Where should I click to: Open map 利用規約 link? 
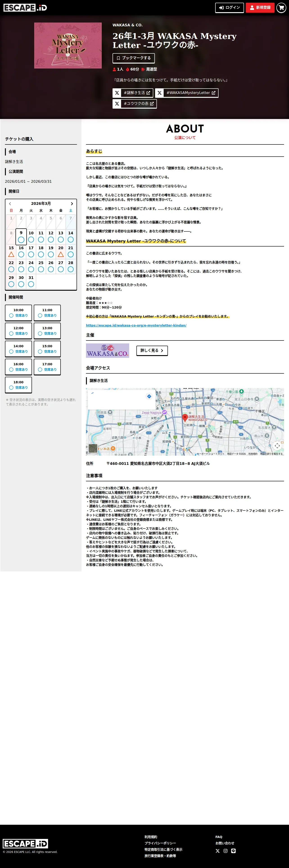point(253,454)
